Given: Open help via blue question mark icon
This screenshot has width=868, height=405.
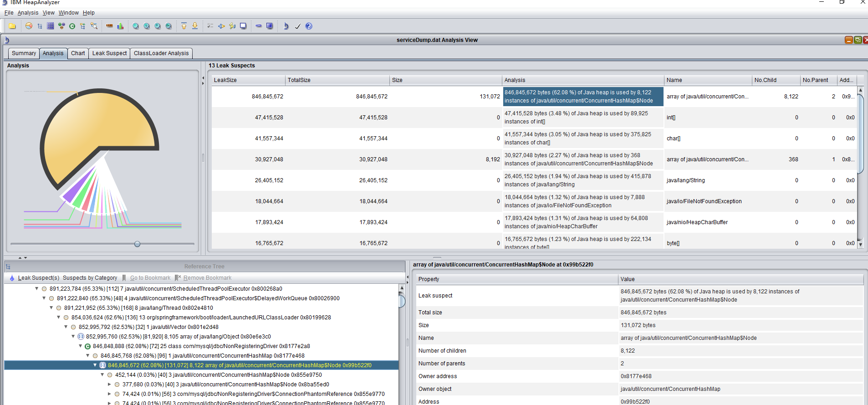Looking at the screenshot, I should [309, 26].
